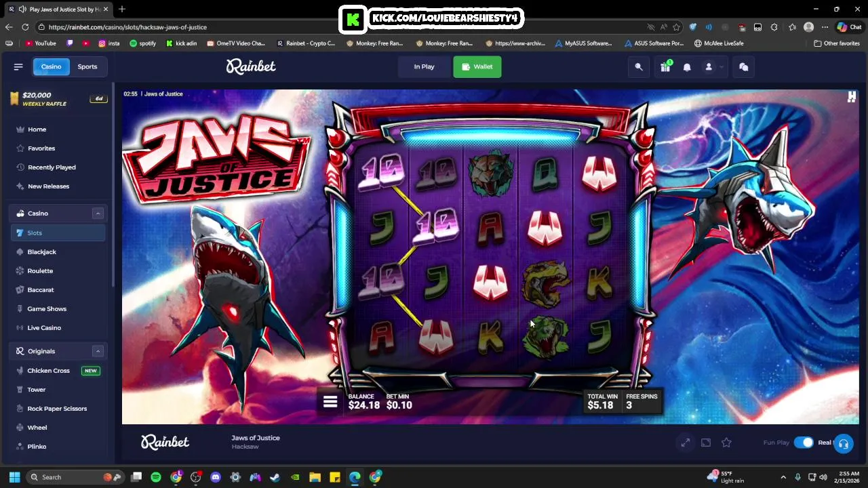868x488 pixels.
Task: Show hidden system tray icons chevron
Action: pos(783,477)
